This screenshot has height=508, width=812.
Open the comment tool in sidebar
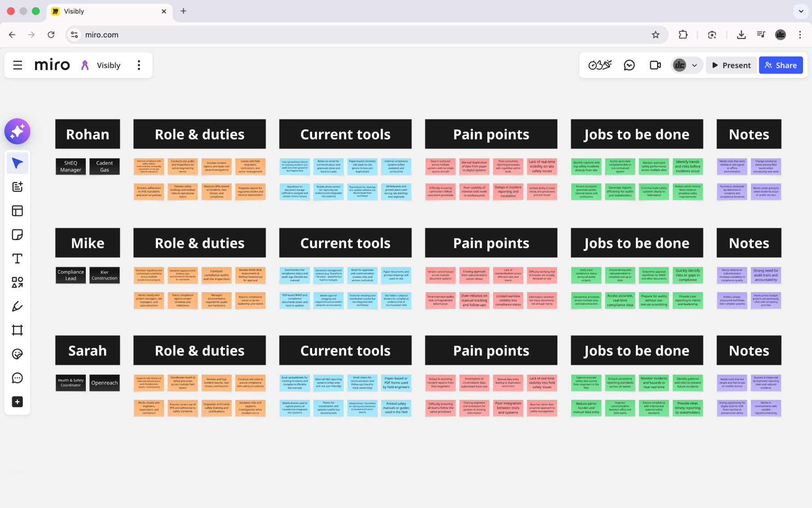(x=18, y=378)
